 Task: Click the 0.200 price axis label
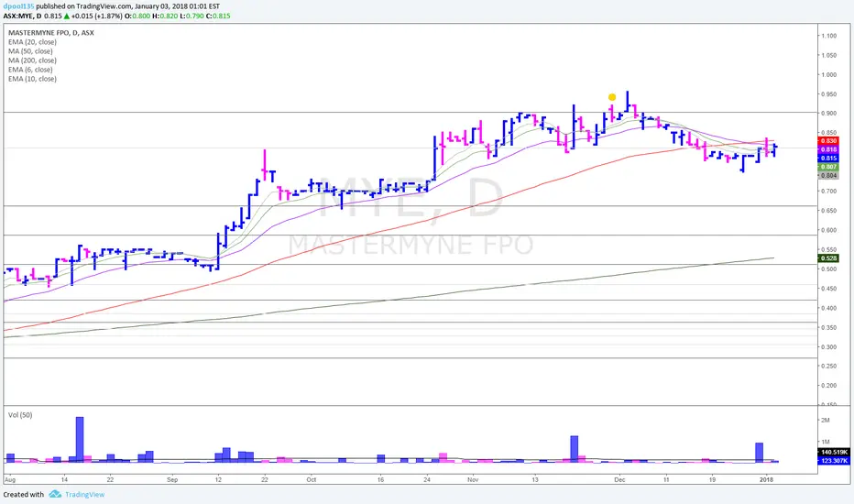(829, 385)
